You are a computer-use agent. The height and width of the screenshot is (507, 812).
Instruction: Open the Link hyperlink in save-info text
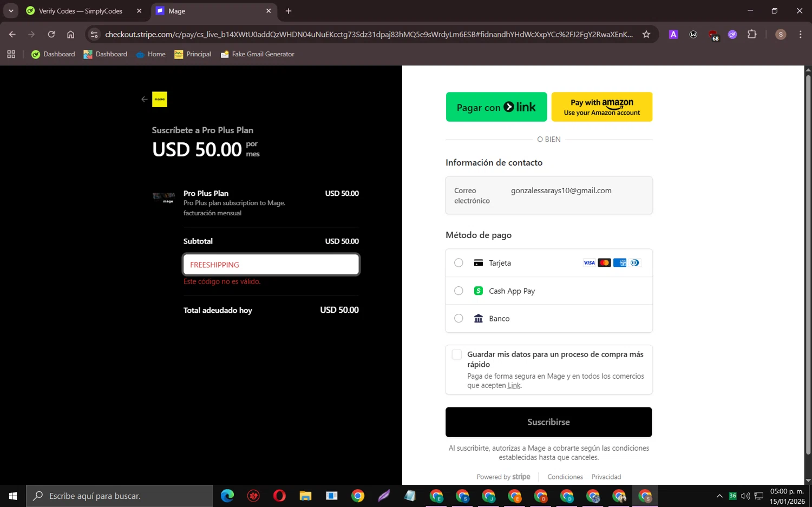(x=514, y=386)
